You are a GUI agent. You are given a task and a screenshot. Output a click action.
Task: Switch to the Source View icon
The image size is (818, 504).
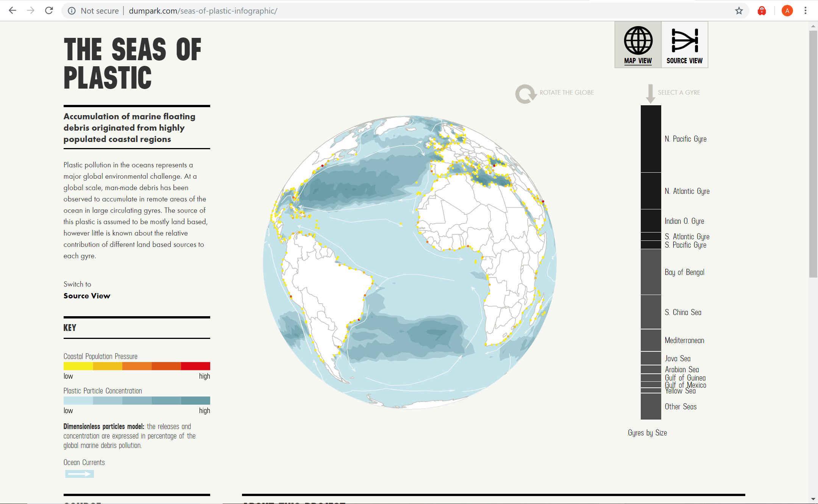click(x=684, y=41)
